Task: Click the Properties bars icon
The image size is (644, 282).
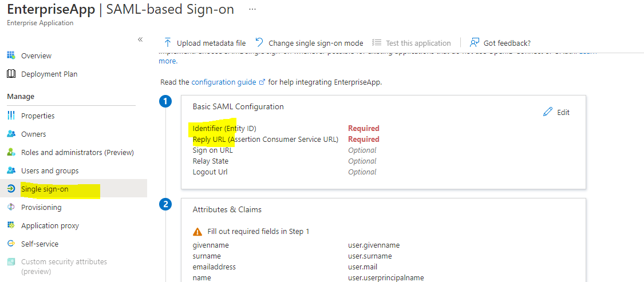Action: tap(11, 116)
